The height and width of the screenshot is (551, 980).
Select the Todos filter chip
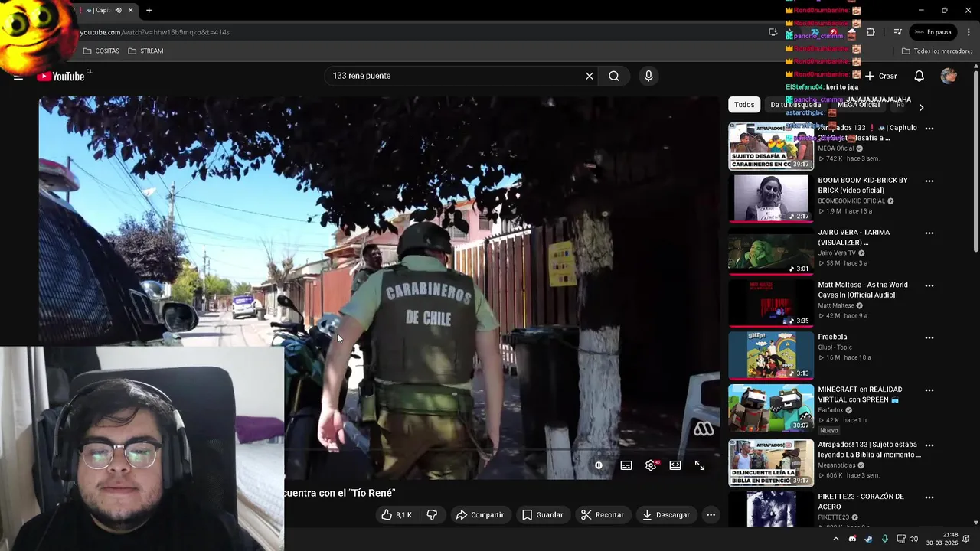click(x=744, y=105)
